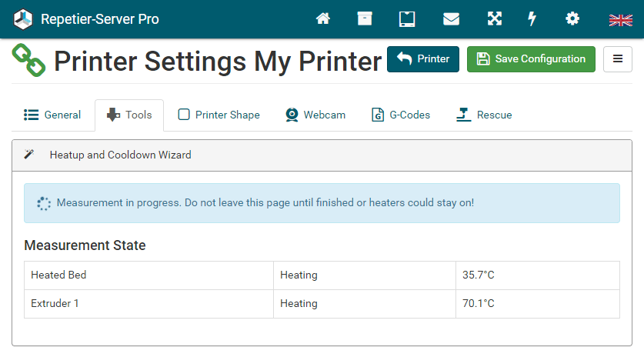Open language selector UK flag
Viewport: 644px width, 347px height.
[620, 20]
